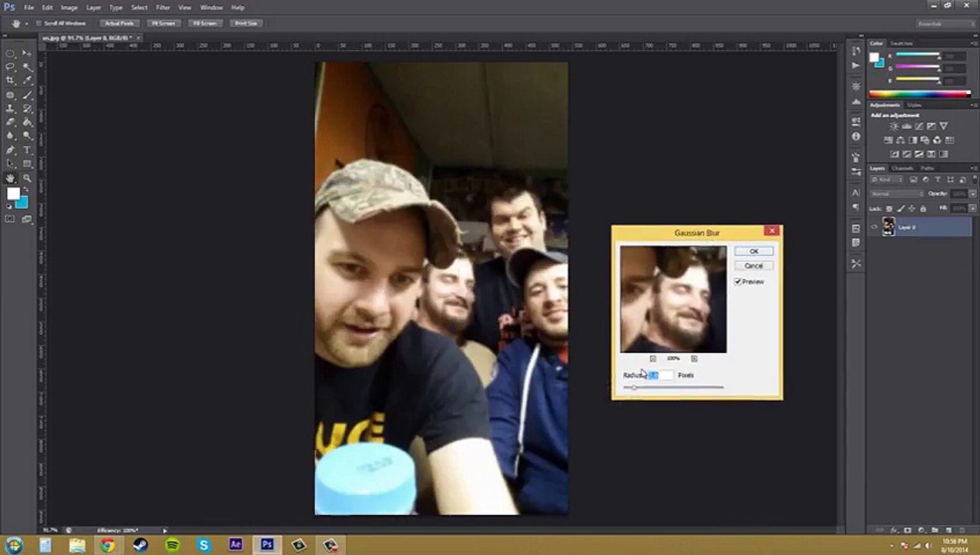This screenshot has width=980, height=555.
Task: Select the Elliptical Marquee tool
Action: (x=10, y=54)
